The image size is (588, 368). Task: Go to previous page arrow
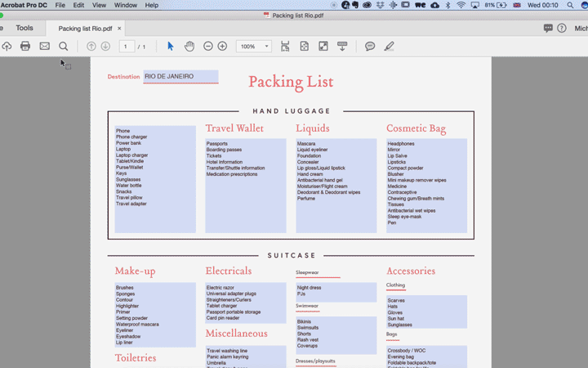point(91,46)
